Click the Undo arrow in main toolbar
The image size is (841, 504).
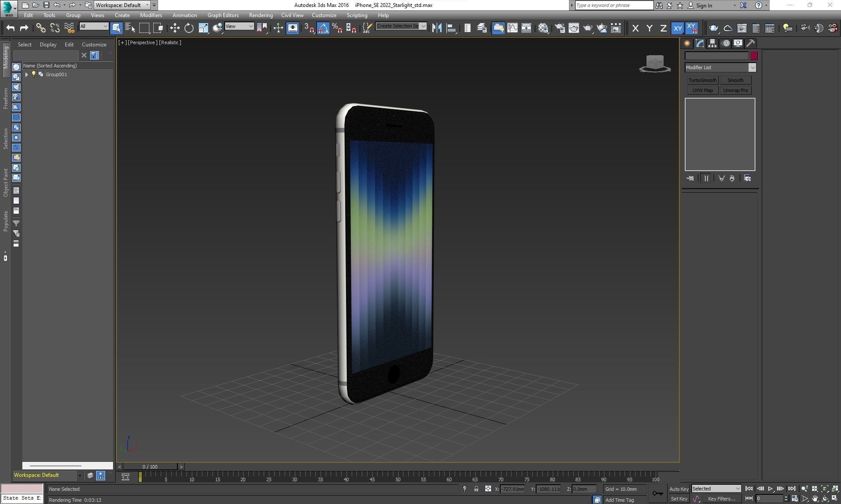11,28
